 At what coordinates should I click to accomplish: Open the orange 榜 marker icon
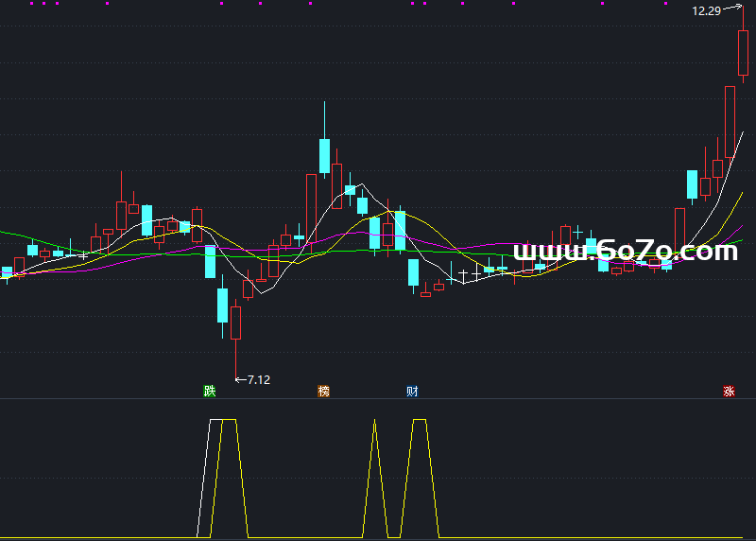click(323, 391)
